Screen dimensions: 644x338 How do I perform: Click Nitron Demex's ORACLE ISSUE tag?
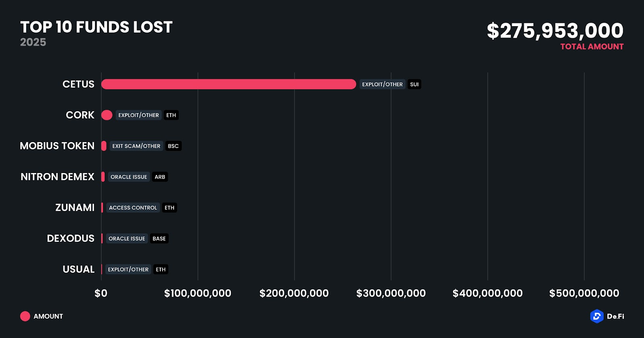(129, 177)
